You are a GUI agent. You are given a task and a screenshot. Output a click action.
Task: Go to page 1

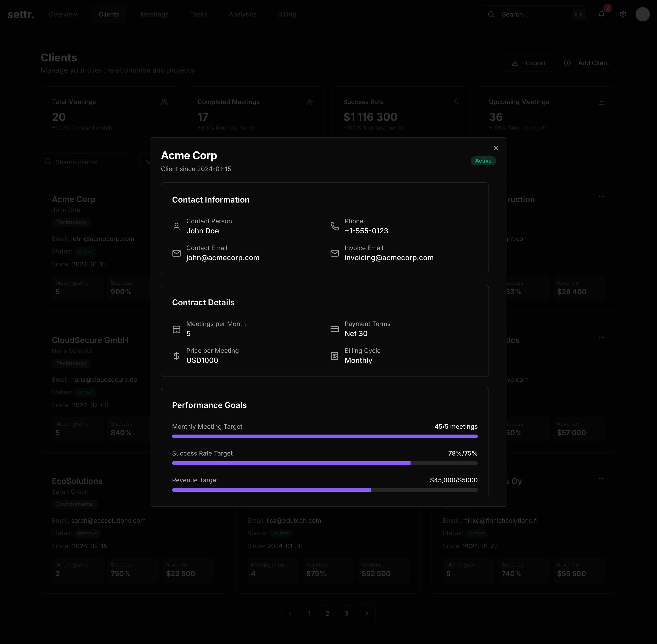click(x=309, y=613)
